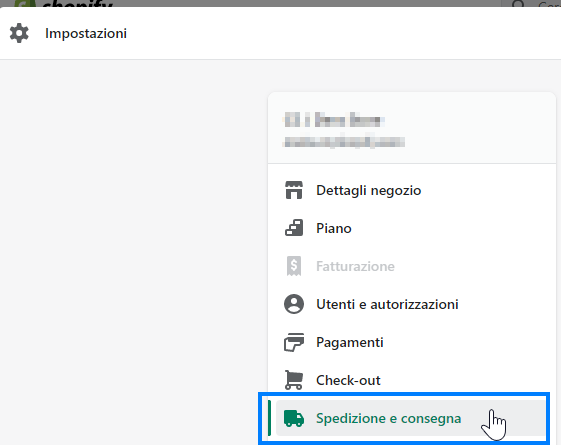
Task: Click the shopping cart icon for Check-out
Action: tap(294, 380)
